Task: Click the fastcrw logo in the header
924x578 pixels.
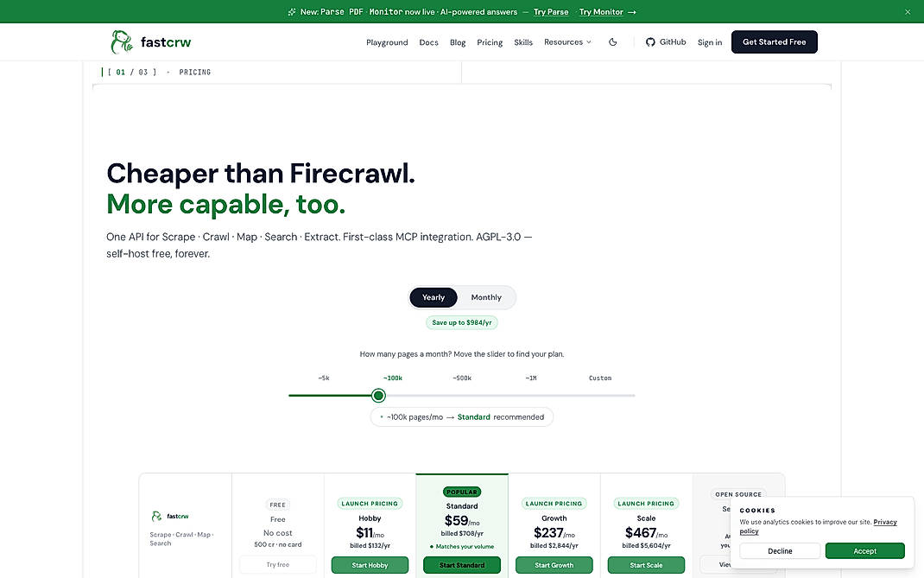Action: (151, 41)
